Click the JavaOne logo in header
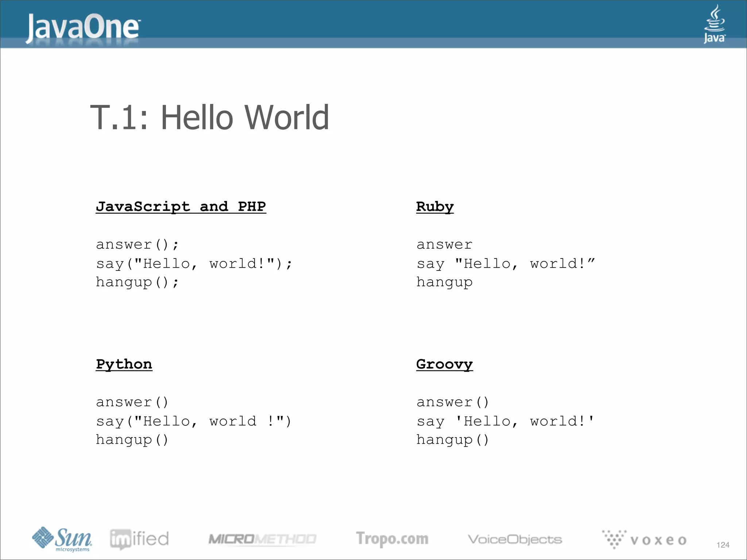747x560 pixels. point(83,27)
